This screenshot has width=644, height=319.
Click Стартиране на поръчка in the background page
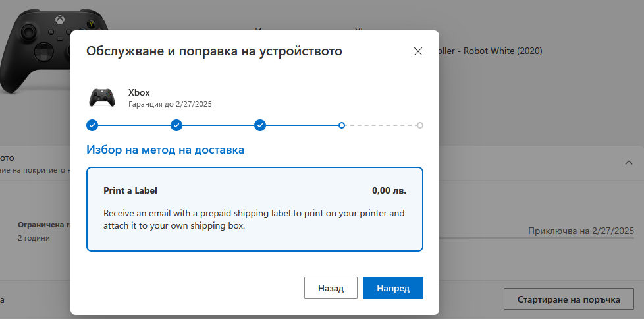(x=568, y=299)
